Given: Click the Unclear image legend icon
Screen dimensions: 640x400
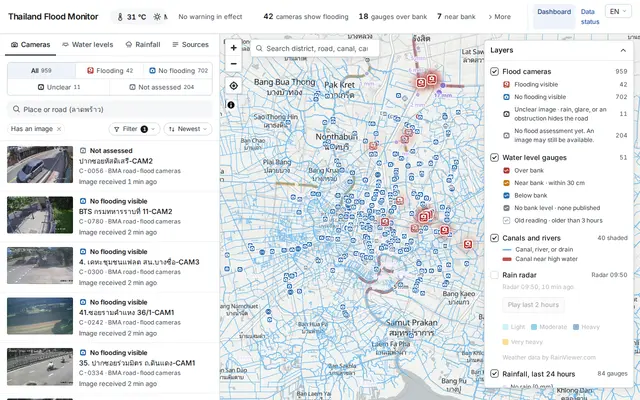Looking at the screenshot, I should (x=506, y=114).
